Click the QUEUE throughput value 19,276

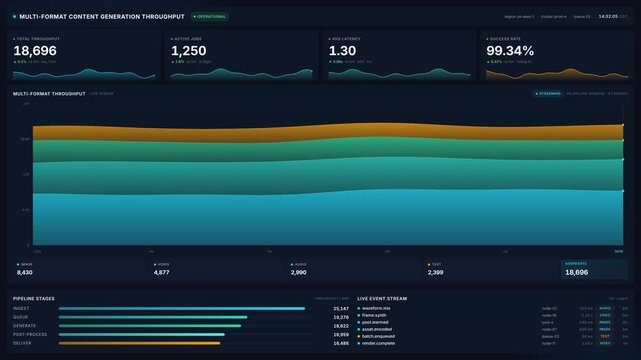341,318
